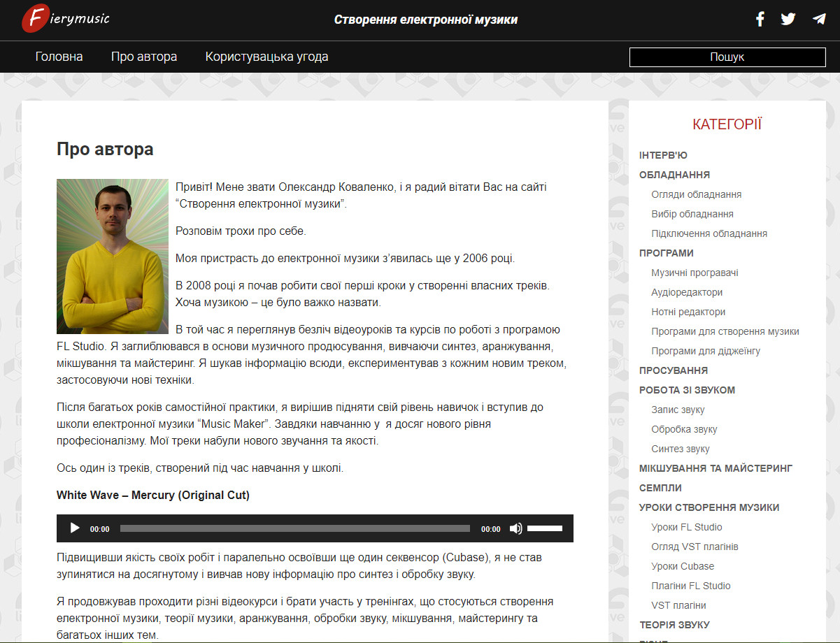Open the РОБОТА ЗІ ЗВУКОМ category
The width and height of the screenshot is (840, 643).
coord(687,390)
